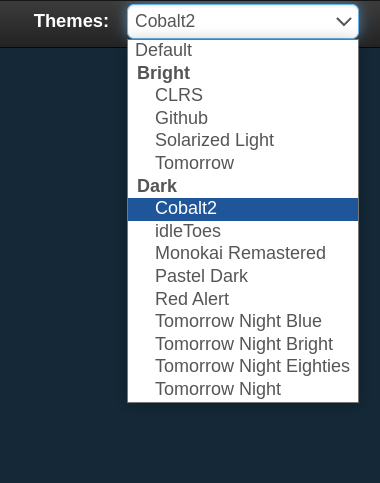
Task: Choose the Tomorrow bright theme
Action: pos(243,163)
